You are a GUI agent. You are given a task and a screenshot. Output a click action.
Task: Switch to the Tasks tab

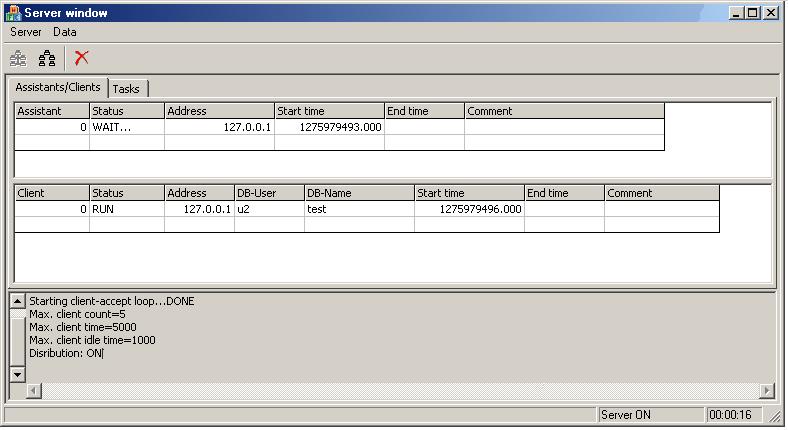tap(126, 89)
